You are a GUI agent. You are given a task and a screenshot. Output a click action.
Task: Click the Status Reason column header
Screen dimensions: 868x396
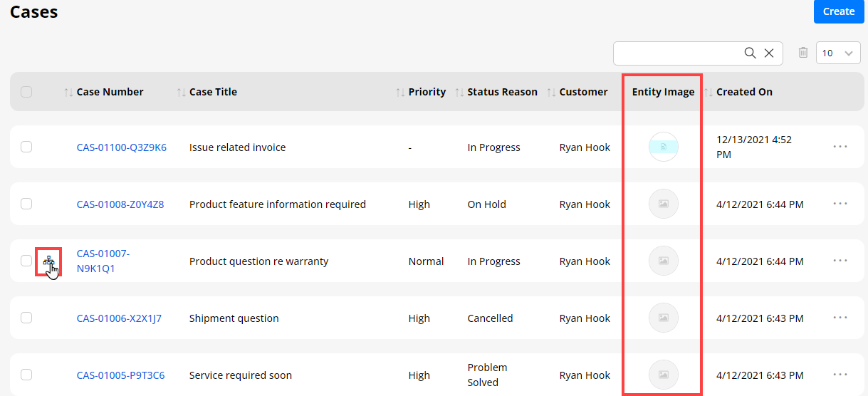502,92
